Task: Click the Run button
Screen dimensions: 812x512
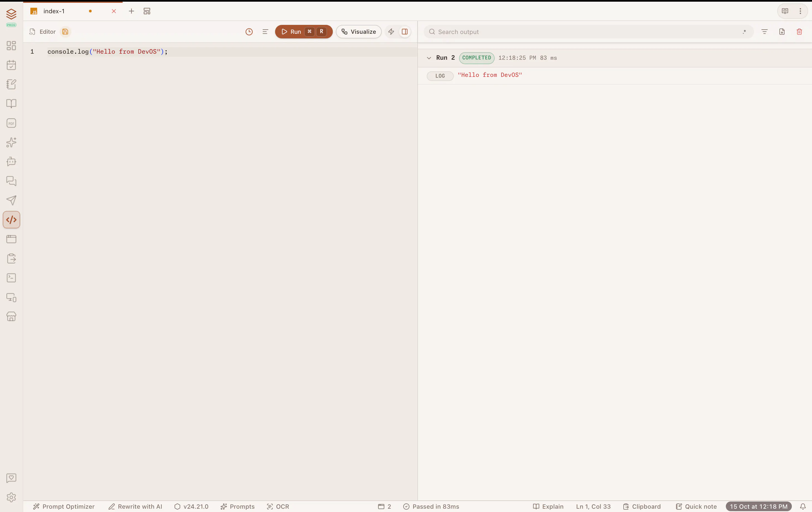Action: tap(304, 32)
